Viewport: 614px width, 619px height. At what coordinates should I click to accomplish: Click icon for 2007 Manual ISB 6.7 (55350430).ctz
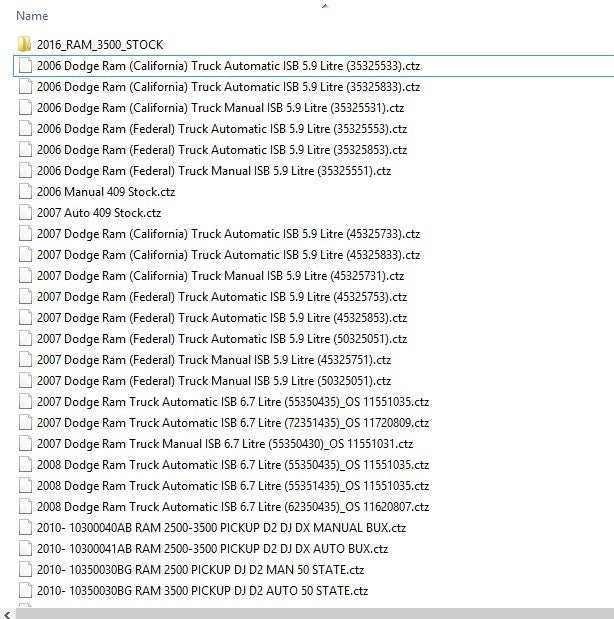(25, 443)
